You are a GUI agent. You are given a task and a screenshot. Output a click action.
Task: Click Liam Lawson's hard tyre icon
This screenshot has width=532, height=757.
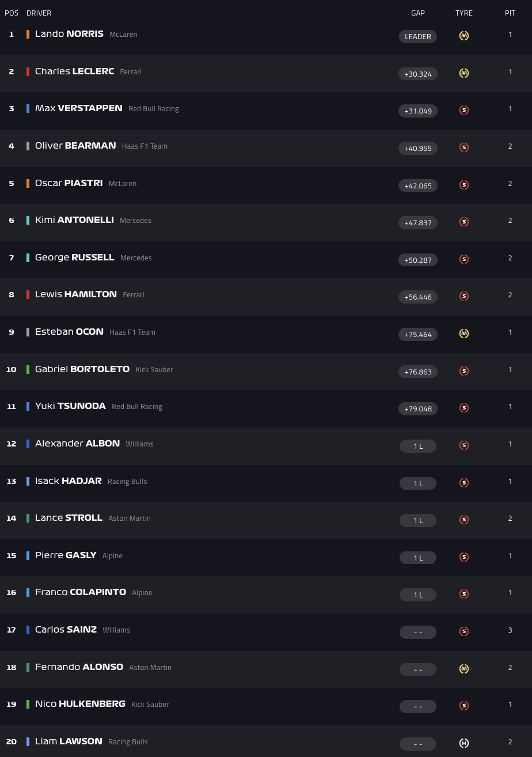click(x=464, y=743)
